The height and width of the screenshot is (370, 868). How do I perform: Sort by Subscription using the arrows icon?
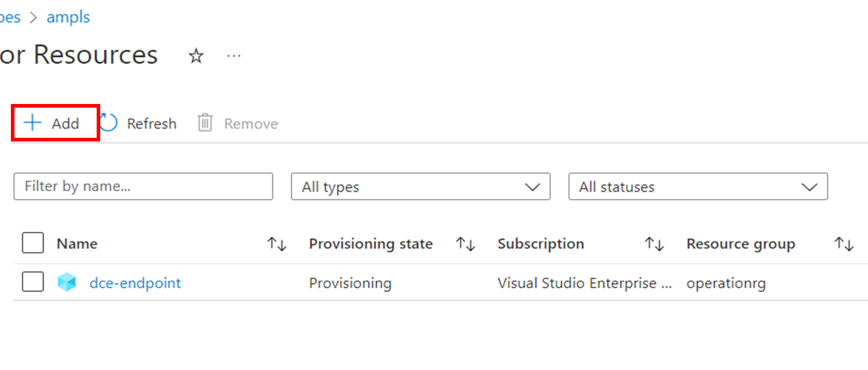tap(654, 244)
